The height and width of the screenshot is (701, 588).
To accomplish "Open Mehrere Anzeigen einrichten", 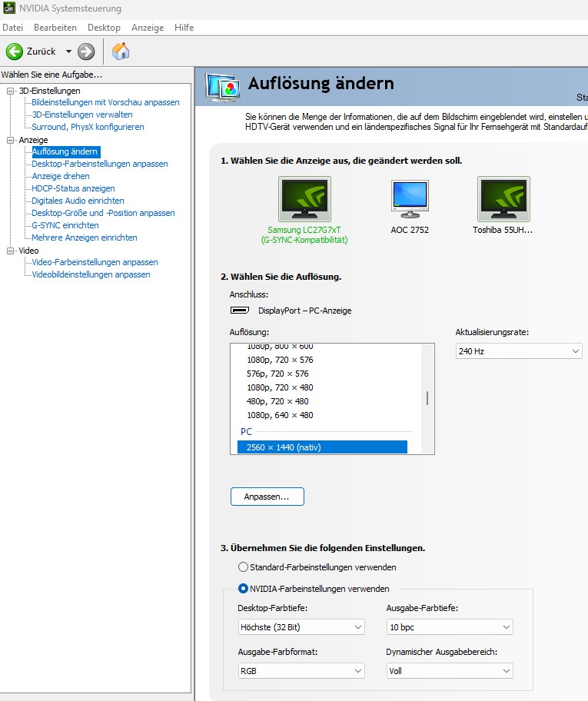I will (x=85, y=238).
